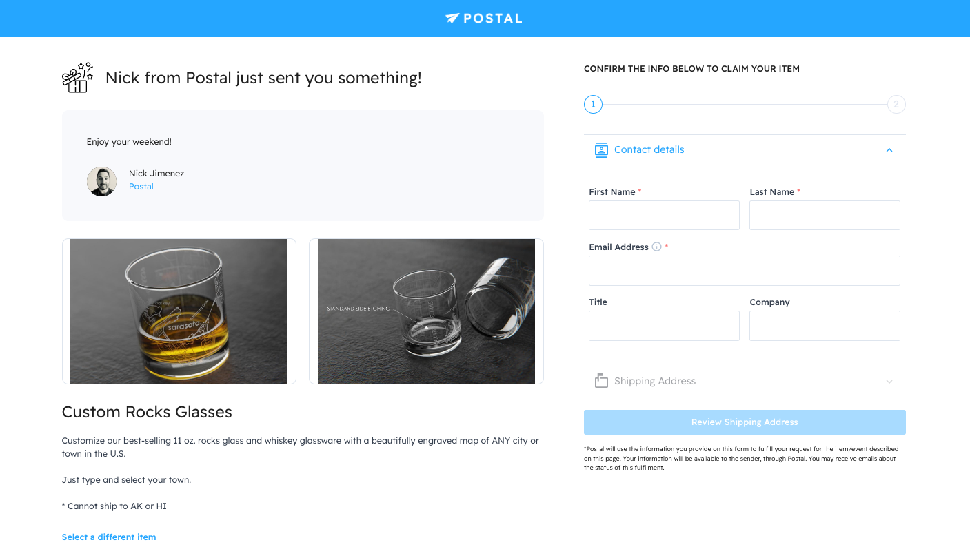Click Nick Jimenez's profile avatar
970x560 pixels.
pyautogui.click(x=101, y=181)
